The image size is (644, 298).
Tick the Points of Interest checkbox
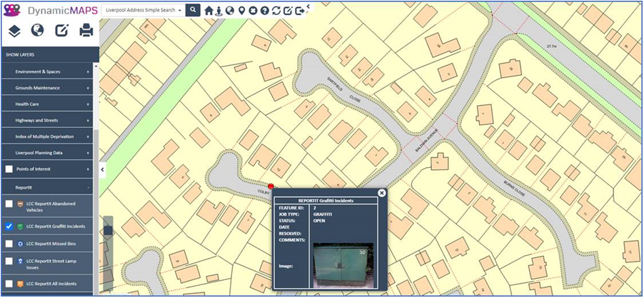tap(9, 169)
